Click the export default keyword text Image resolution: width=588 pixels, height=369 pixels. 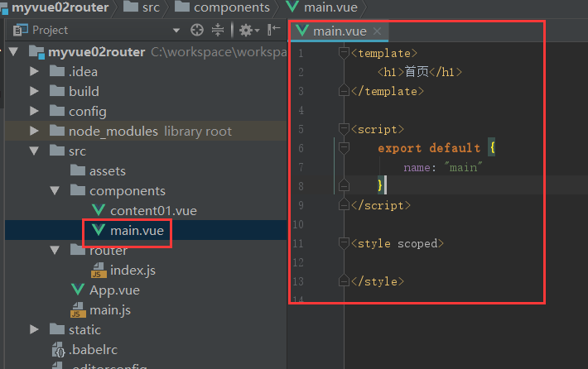(429, 148)
